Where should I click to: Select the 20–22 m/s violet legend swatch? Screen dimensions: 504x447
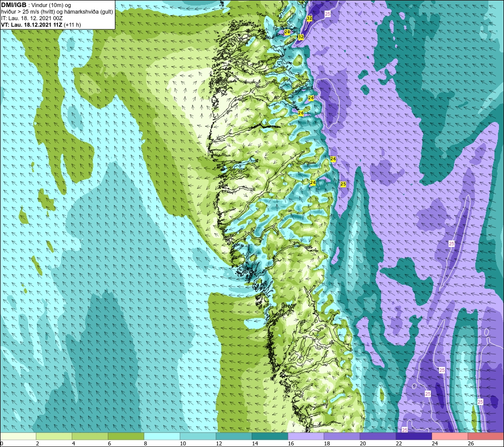pos(378,436)
